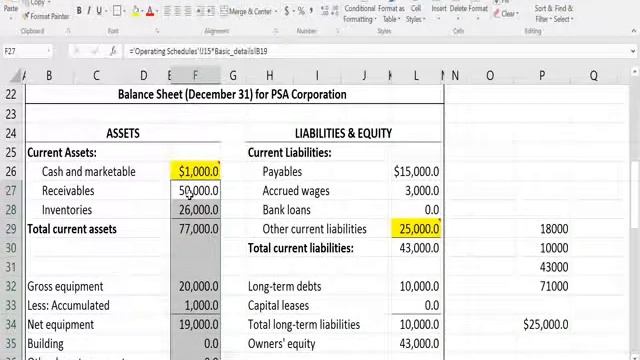Confirm formula entry with checkmark icon
The height and width of the screenshot is (360, 640).
pos(95,51)
